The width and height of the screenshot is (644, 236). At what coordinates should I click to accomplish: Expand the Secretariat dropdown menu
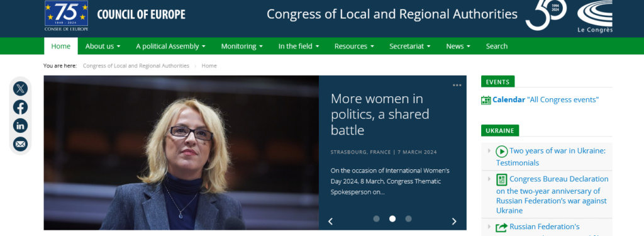410,46
